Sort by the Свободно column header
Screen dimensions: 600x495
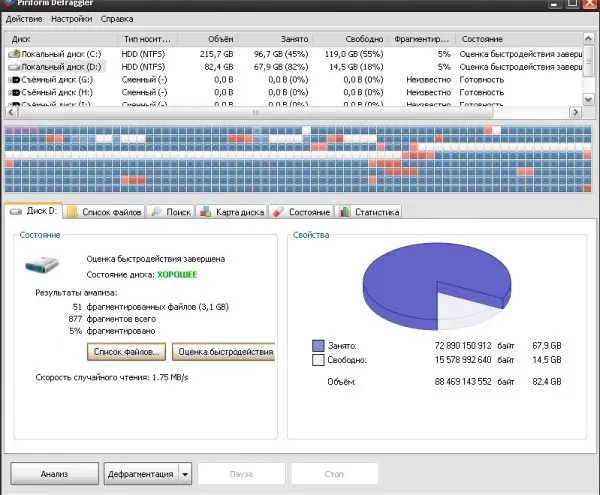click(x=351, y=39)
